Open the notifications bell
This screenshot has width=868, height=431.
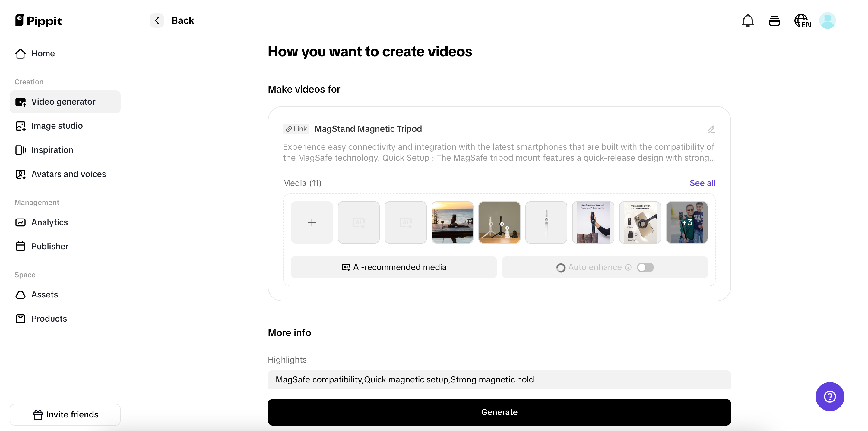[x=748, y=20]
